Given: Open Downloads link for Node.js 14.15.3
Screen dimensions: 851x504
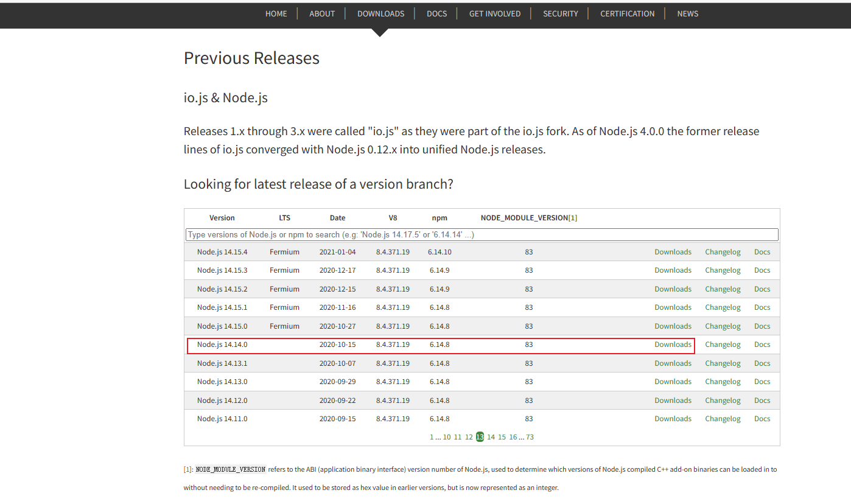Looking at the screenshot, I should coord(673,270).
